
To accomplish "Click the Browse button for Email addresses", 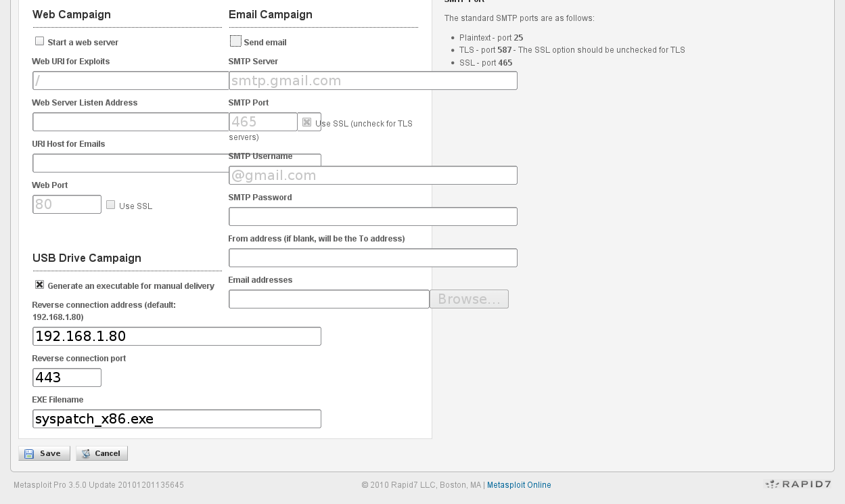I will pyautogui.click(x=469, y=298).
